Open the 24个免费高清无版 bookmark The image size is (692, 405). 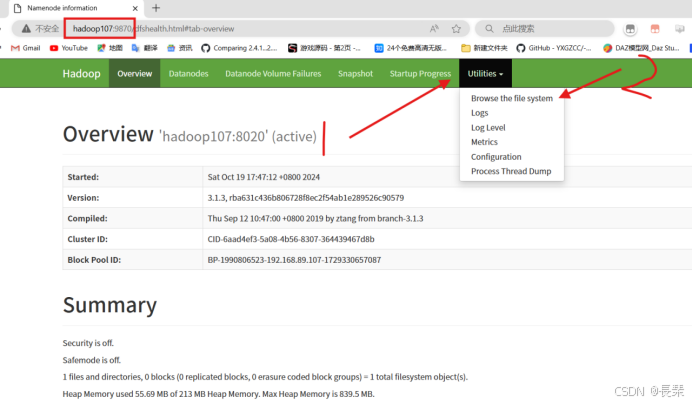(411, 48)
